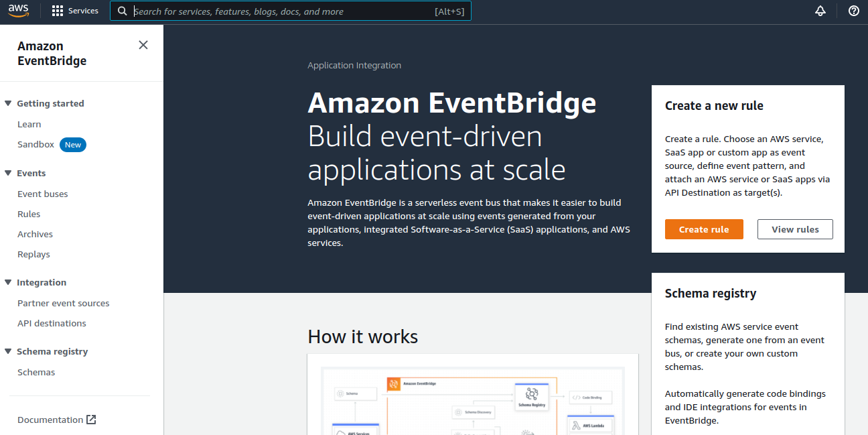The height and width of the screenshot is (435, 868).
Task: Click the Create rule button
Action: coord(704,229)
